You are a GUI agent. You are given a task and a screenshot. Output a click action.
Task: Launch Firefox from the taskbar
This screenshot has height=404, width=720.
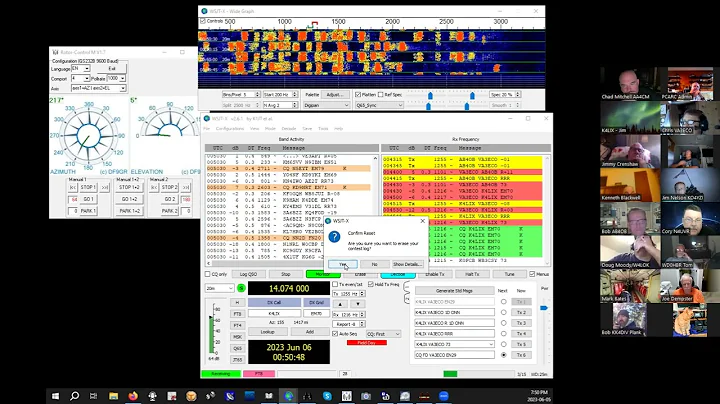133,396
